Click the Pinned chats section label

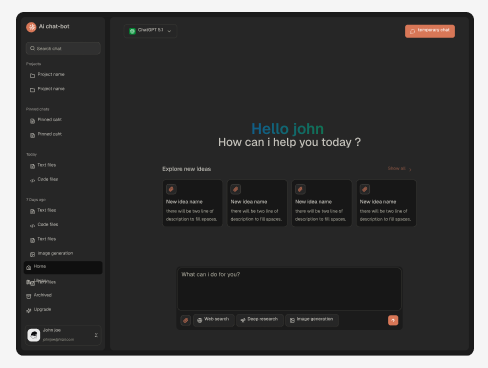pos(38,109)
